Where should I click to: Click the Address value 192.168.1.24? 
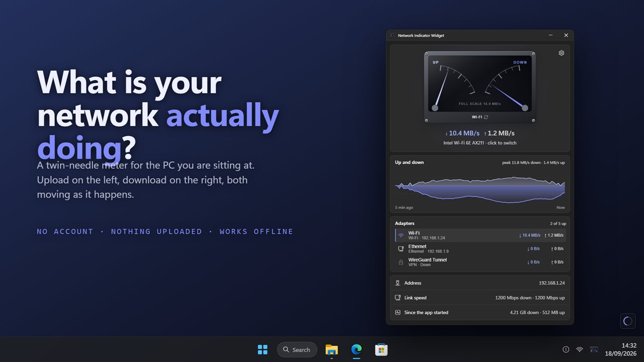[552, 283]
